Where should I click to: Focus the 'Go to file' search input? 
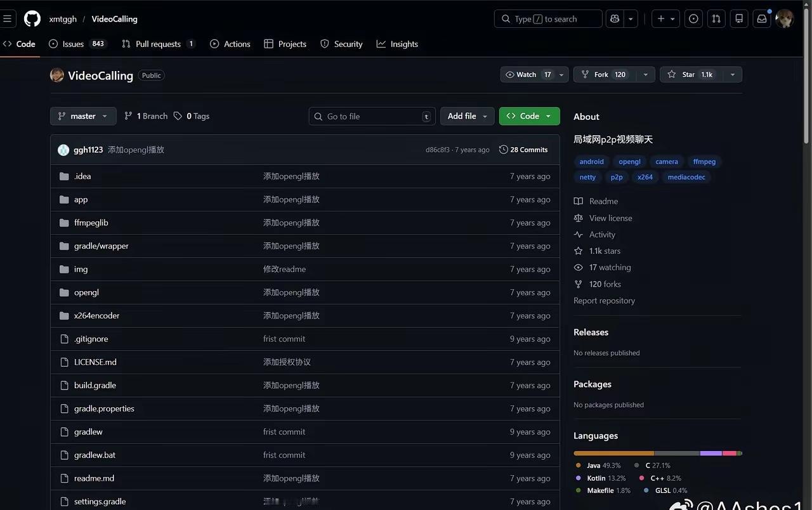(x=372, y=116)
